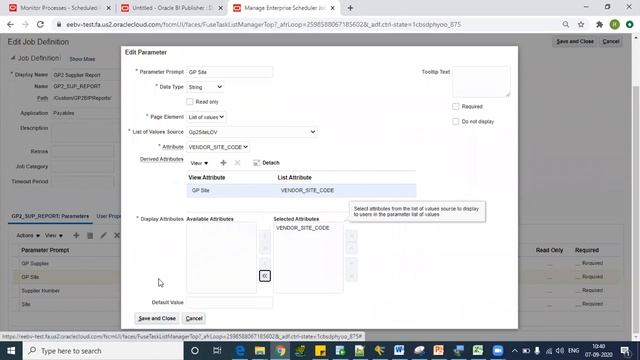This screenshot has width=640, height=360.
Task: Open the Actions menu in background table
Action: click(x=28, y=236)
